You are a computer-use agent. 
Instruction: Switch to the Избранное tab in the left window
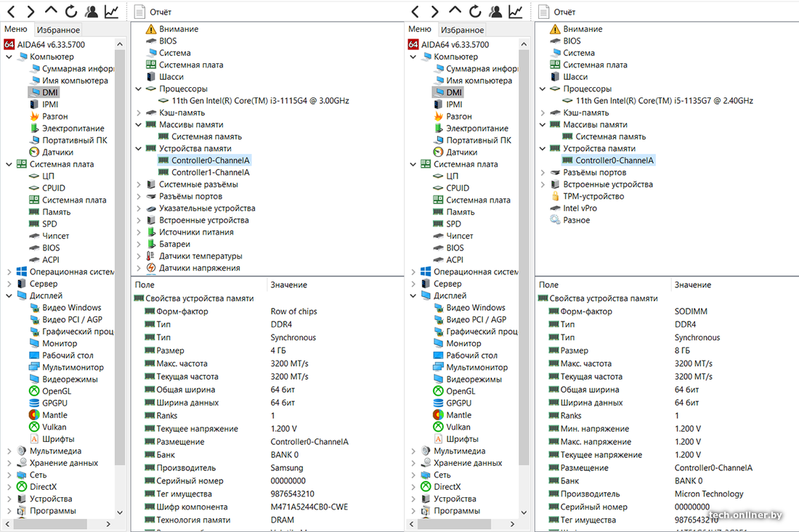coord(58,30)
